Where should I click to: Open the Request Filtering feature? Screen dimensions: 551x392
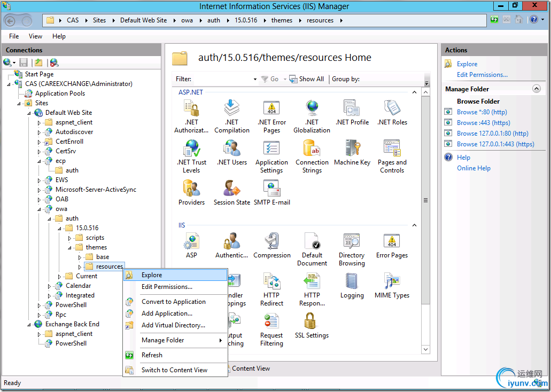tap(271, 329)
